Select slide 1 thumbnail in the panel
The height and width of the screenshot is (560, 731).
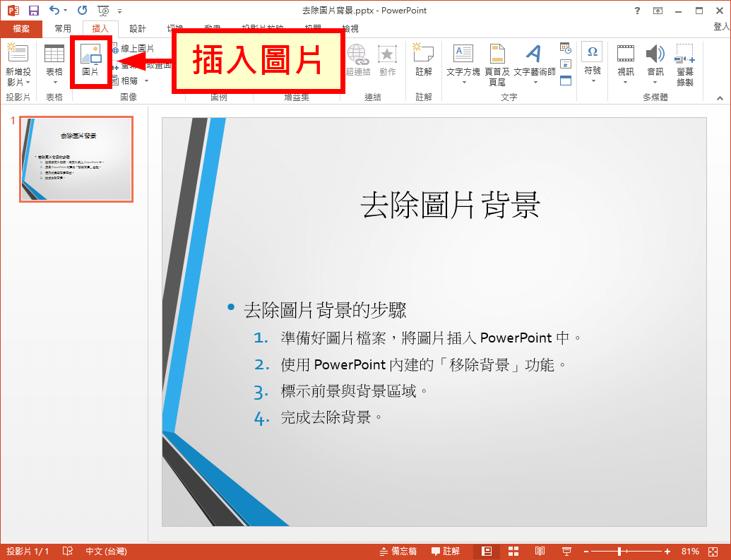point(76,159)
